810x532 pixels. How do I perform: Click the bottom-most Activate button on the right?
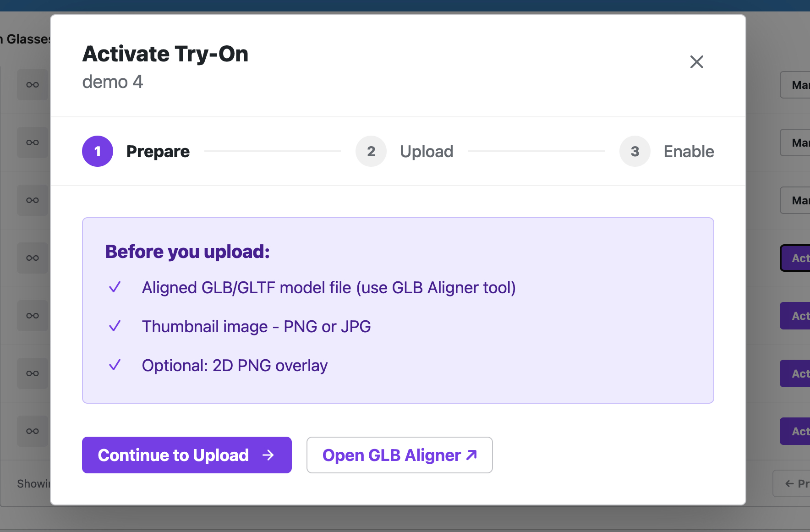coord(795,431)
